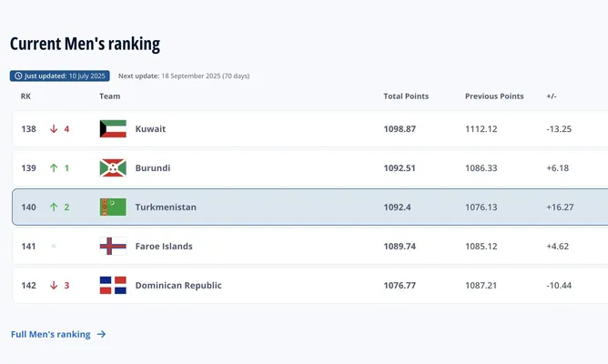
Task: Select the Kuwait ranking row
Action: (x=310, y=128)
